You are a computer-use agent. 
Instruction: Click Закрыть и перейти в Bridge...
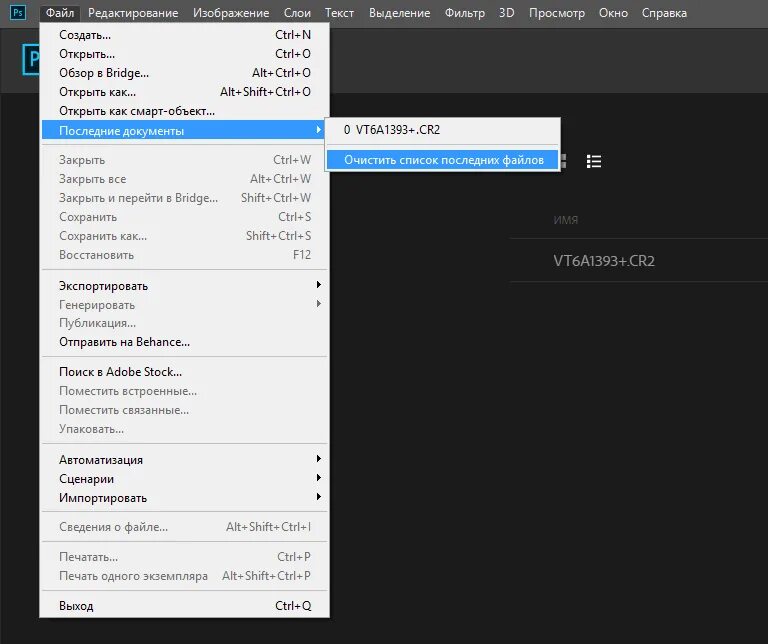tap(185, 198)
